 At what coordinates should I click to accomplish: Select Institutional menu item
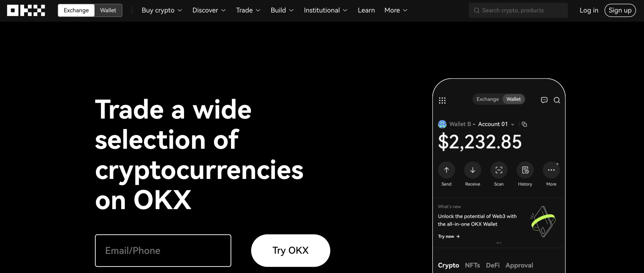point(326,10)
